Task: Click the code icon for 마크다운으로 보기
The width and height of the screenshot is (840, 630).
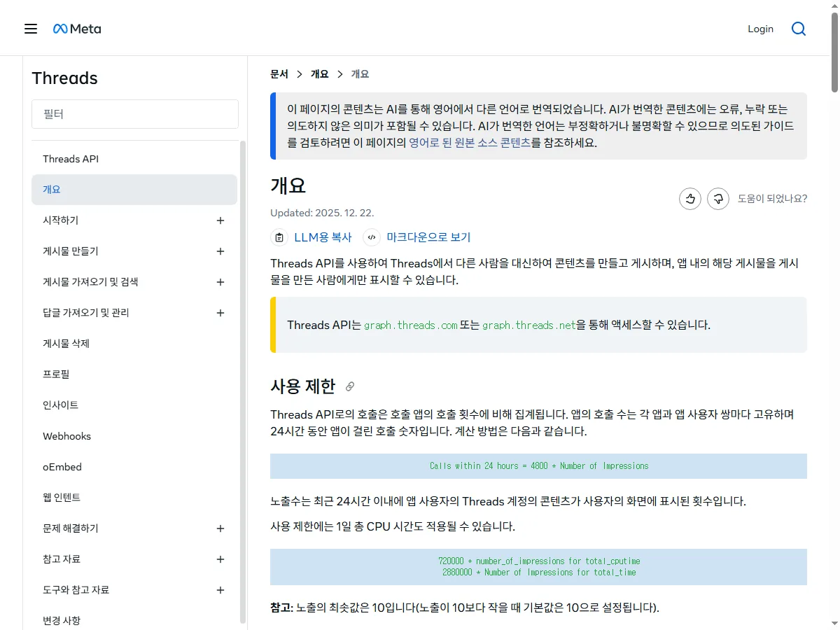Action: [372, 237]
